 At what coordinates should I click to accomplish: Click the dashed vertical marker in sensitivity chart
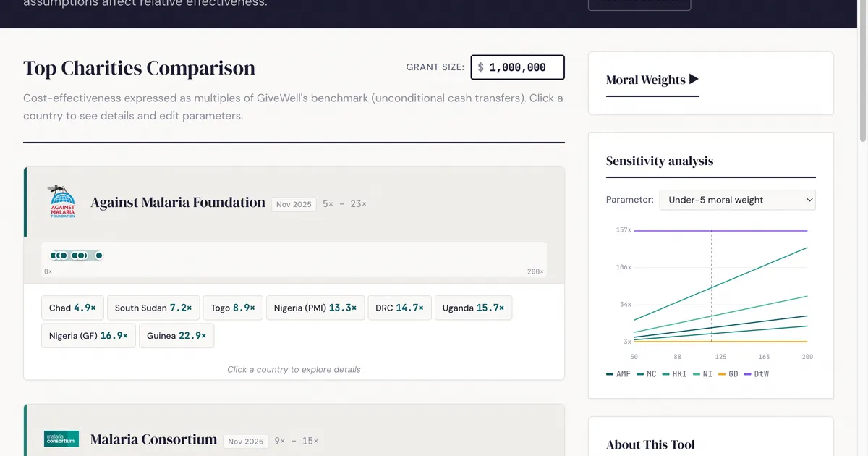pos(712,286)
